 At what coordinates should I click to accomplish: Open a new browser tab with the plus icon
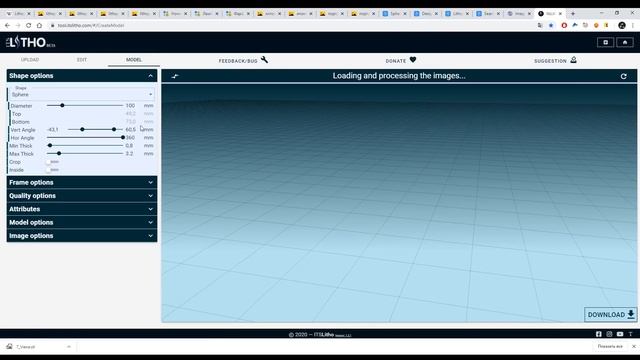click(x=573, y=13)
